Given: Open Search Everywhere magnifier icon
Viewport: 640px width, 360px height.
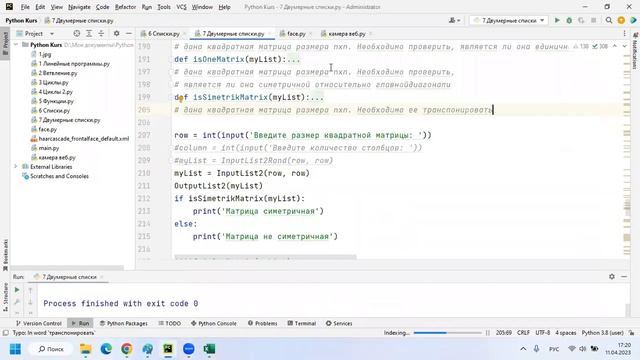Looking at the screenshot, I should point(609,20).
